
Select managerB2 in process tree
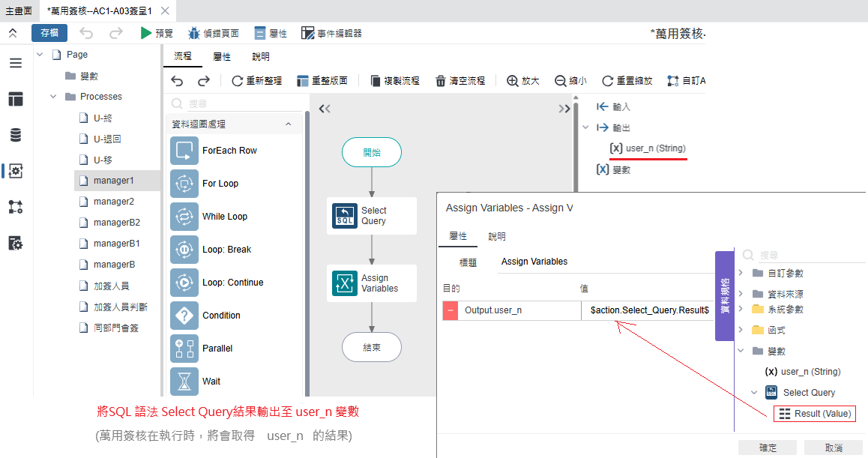click(116, 223)
